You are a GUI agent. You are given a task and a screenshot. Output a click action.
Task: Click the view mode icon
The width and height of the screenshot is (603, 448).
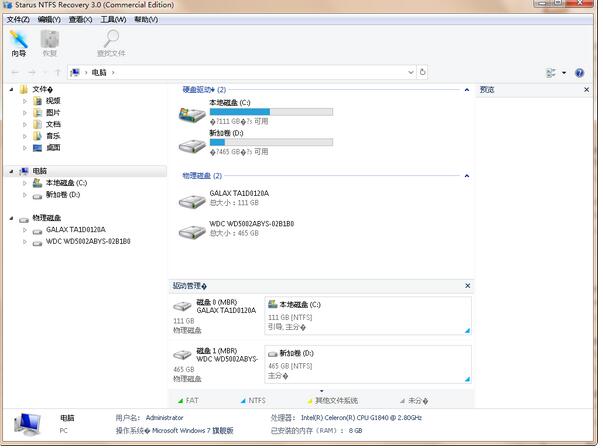click(551, 73)
